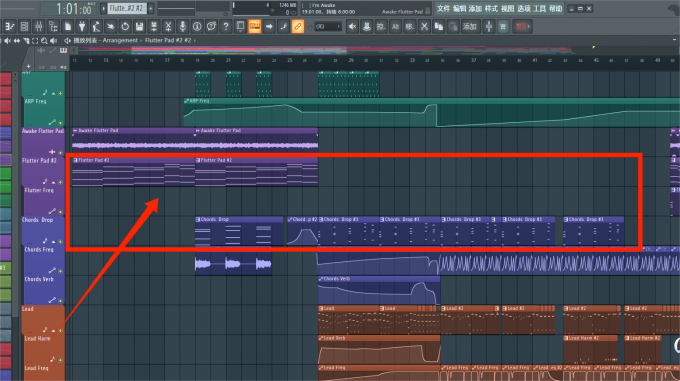Open the 添加 menu in the menu bar
The height and width of the screenshot is (381, 680).
tap(475, 8)
